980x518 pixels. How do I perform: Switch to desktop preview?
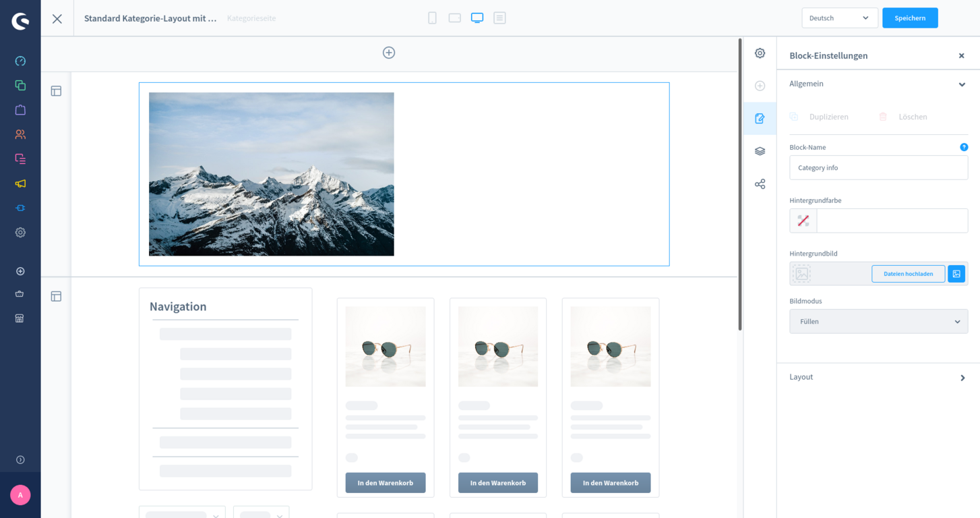click(x=477, y=18)
